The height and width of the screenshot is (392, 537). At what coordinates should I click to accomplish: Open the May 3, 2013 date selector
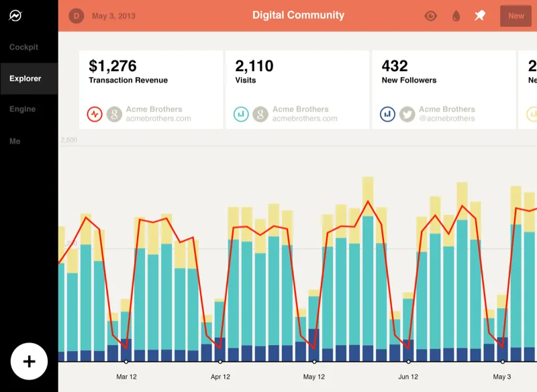(113, 16)
